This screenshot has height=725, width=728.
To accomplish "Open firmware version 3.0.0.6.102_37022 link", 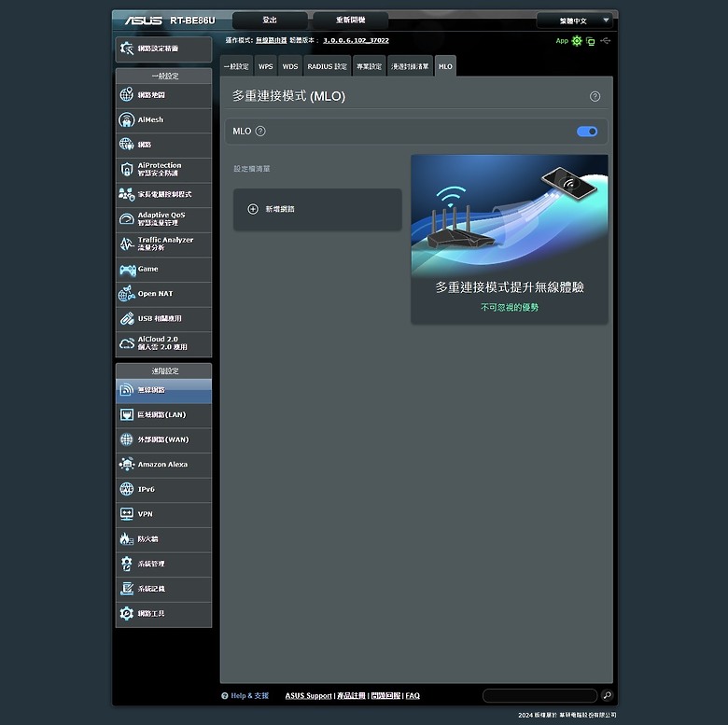I will click(x=357, y=40).
